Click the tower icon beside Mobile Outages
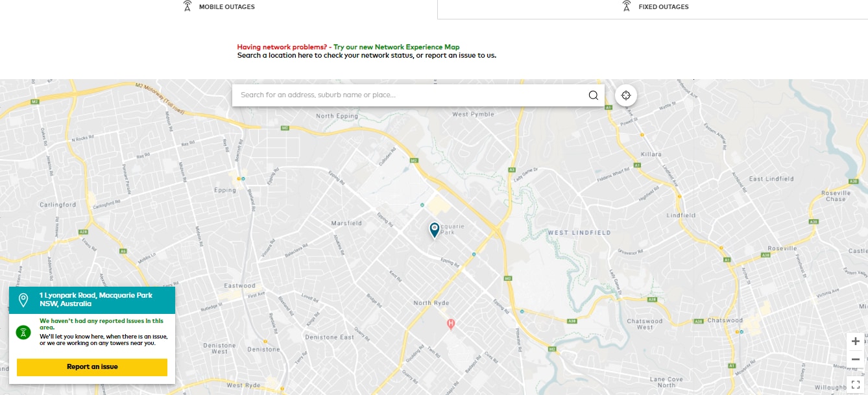Viewport: 868px width, 395px height. 187,6
